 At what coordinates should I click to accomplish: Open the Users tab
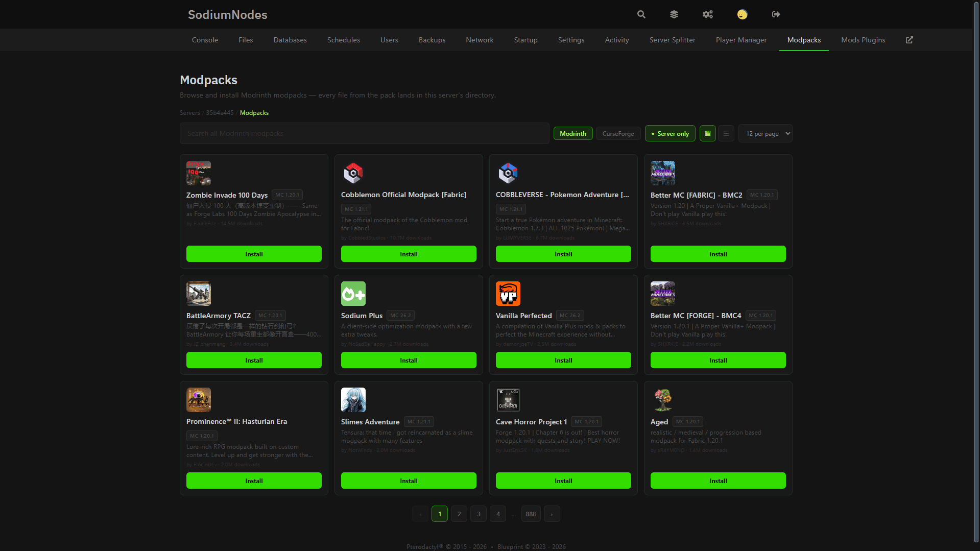389,40
